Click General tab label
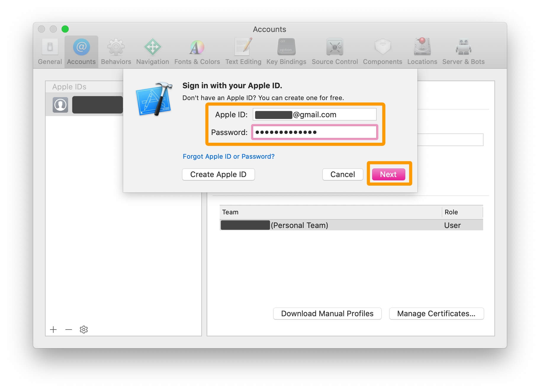Viewport: 540px width, 392px height. (50, 62)
